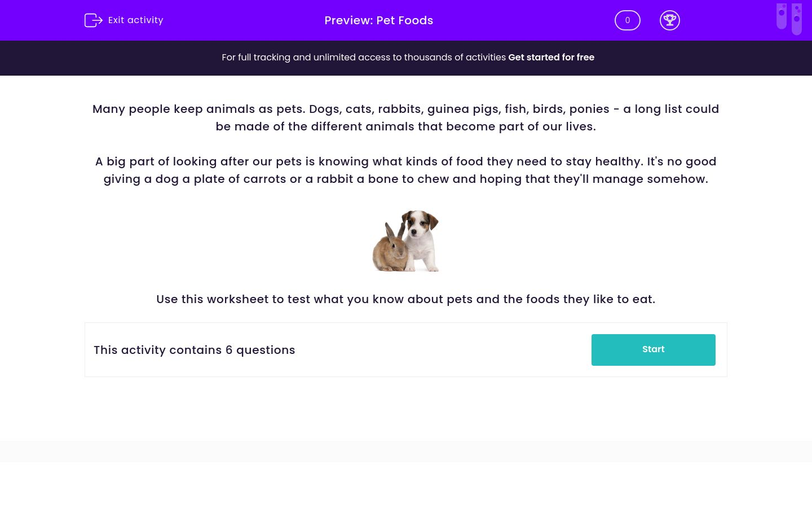Click the Exit activity door icon
812x508 pixels.
pos(94,20)
